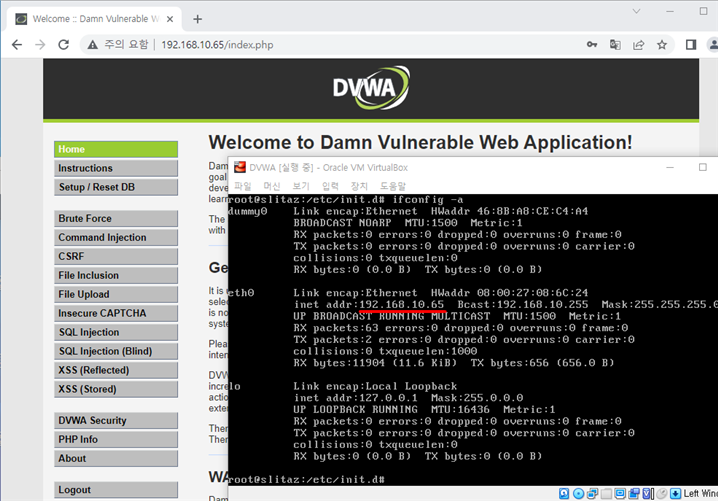Open the saved passwords key icon
Screen dimensions: 718x501
pos(592,44)
